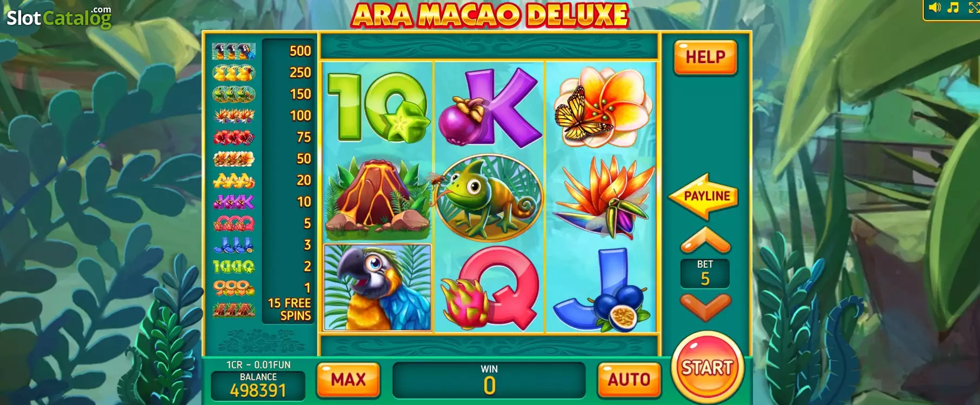The width and height of the screenshot is (980, 405).
Task: Open the SlotCatalog.com logo link
Action: (x=59, y=17)
